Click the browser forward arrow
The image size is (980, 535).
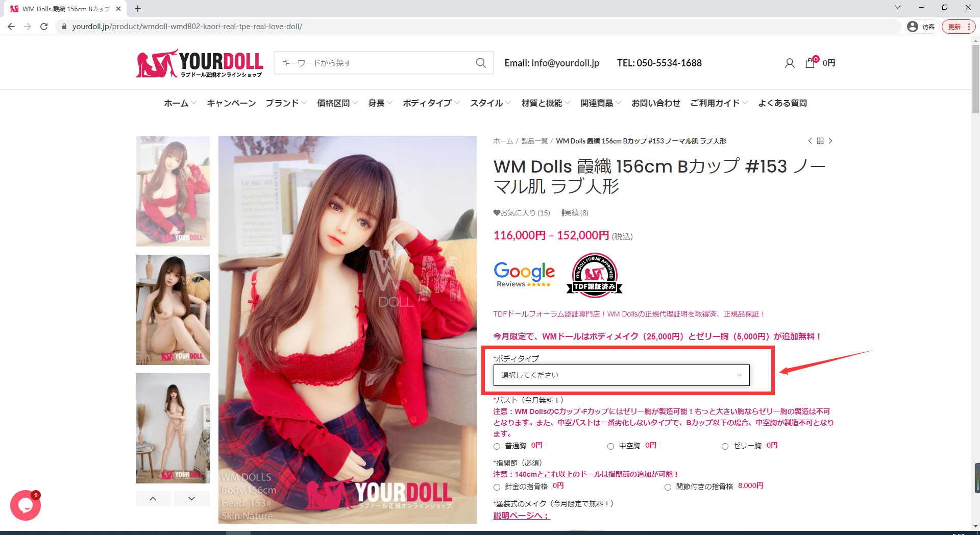click(28, 27)
